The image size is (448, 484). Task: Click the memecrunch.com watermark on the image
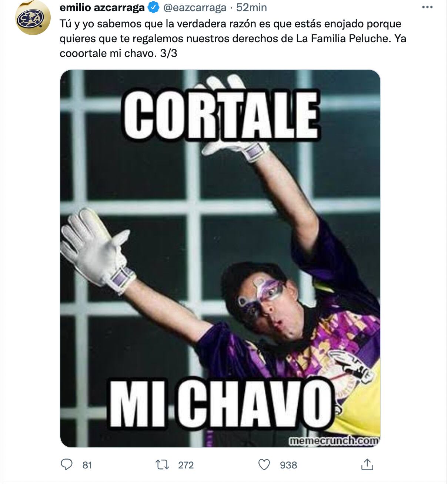(334, 441)
